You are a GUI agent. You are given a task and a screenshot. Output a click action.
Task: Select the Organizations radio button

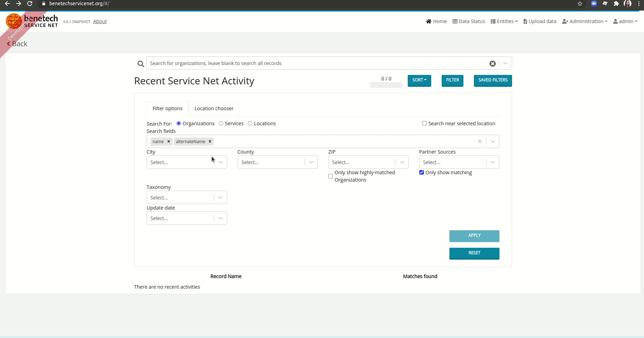click(x=179, y=124)
